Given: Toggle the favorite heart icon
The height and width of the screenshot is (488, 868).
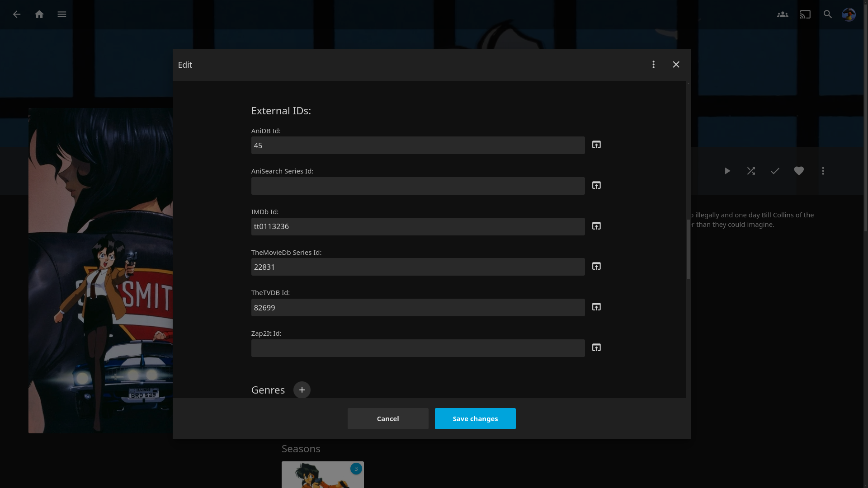Looking at the screenshot, I should [799, 171].
